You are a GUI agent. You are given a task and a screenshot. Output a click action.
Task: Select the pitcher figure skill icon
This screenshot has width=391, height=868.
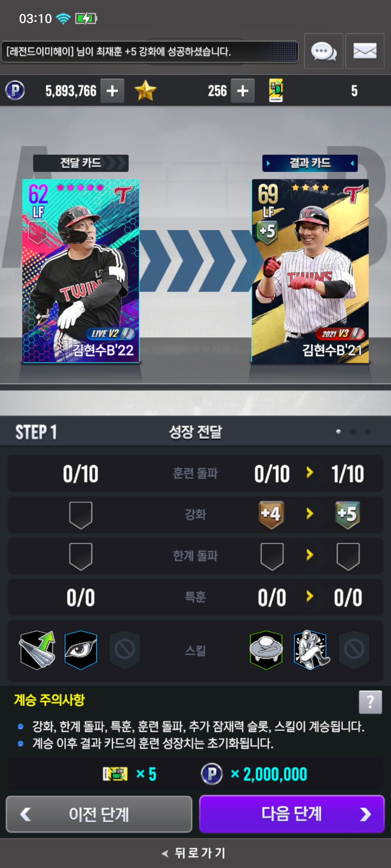(311, 650)
